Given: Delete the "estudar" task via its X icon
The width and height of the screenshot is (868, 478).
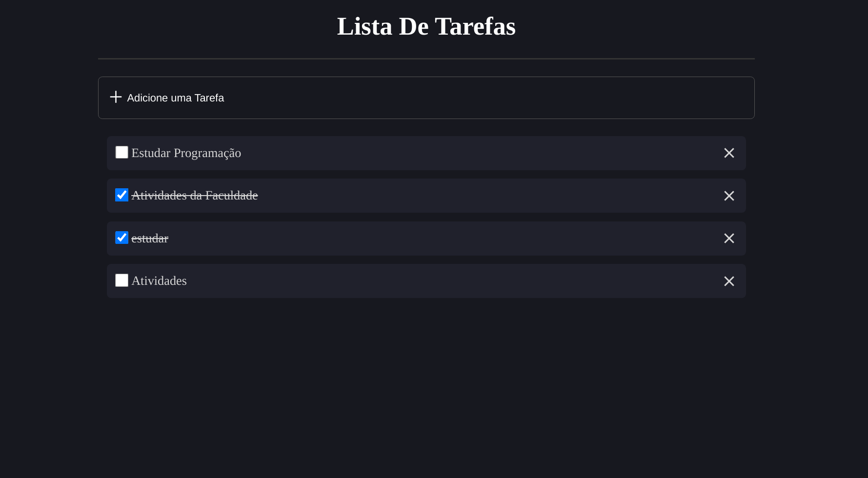Looking at the screenshot, I should (729, 238).
